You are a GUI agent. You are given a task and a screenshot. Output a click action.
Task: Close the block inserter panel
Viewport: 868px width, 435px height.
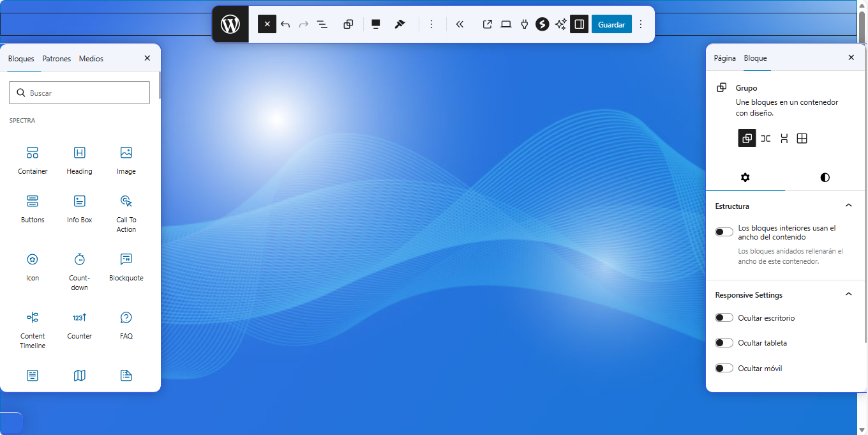(147, 58)
